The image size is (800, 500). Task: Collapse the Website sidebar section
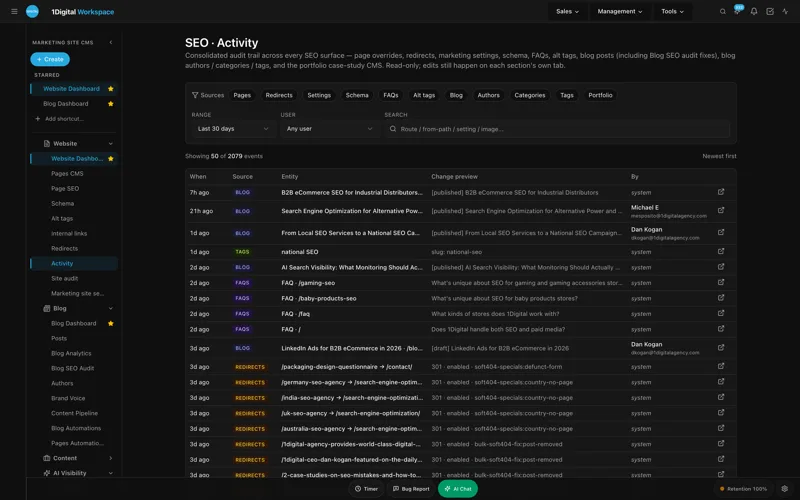click(111, 144)
